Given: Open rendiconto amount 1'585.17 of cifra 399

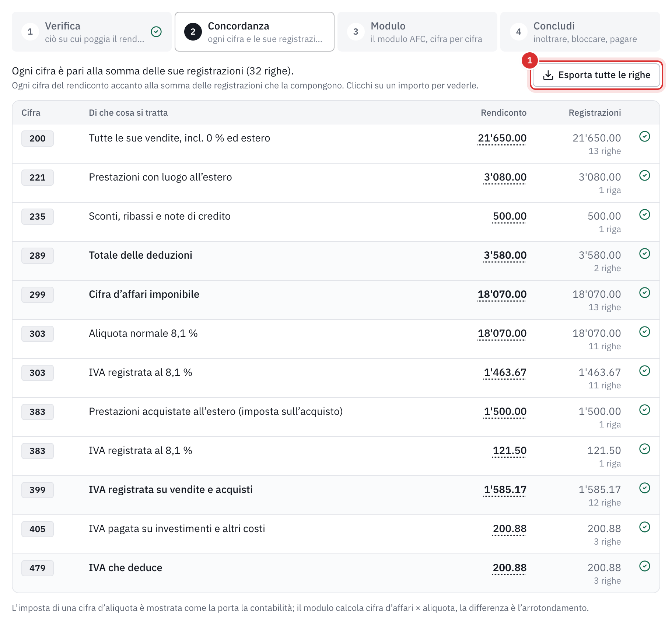Looking at the screenshot, I should 505,490.
